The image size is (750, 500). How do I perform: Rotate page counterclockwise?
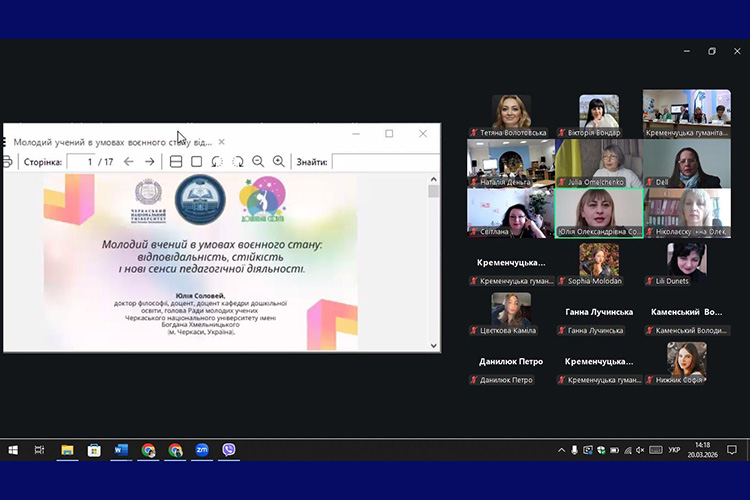pyautogui.click(x=217, y=162)
